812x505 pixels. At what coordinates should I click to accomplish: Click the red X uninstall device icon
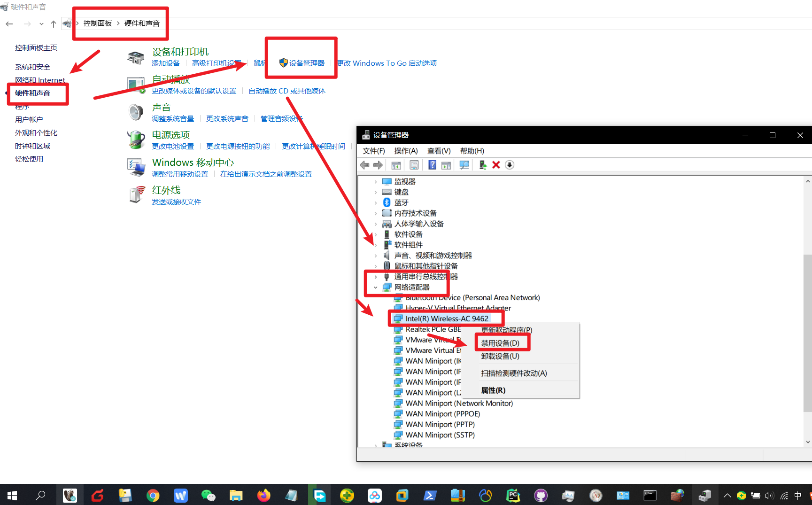[496, 165]
